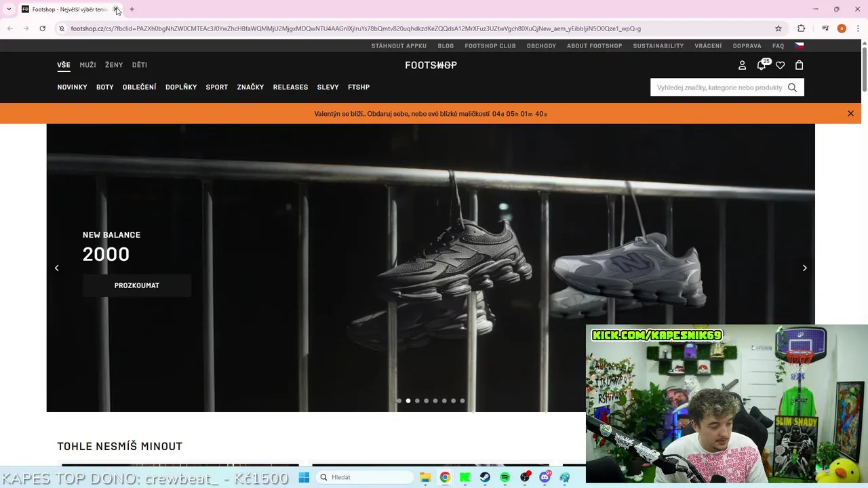The width and height of the screenshot is (868, 488).
Task: Open Windows Start menu
Action: point(304,477)
